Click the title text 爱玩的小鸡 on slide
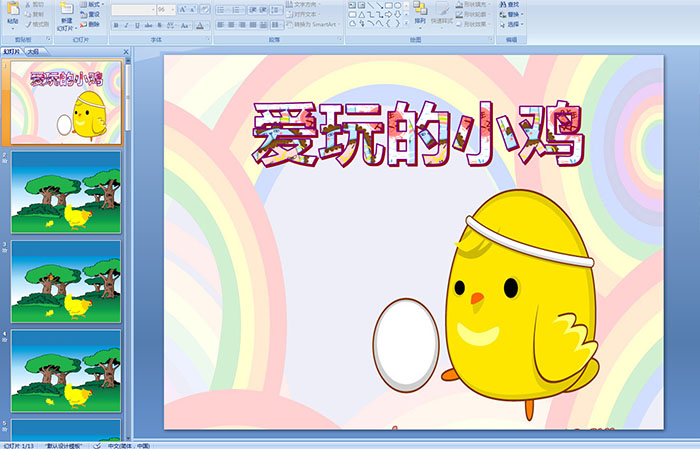Image resolution: width=700 pixels, height=449 pixels. (x=418, y=134)
